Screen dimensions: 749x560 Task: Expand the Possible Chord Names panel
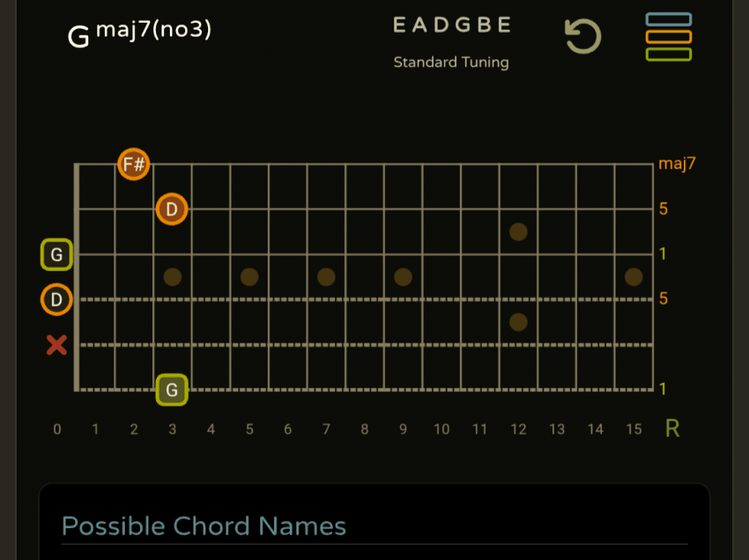click(x=204, y=527)
